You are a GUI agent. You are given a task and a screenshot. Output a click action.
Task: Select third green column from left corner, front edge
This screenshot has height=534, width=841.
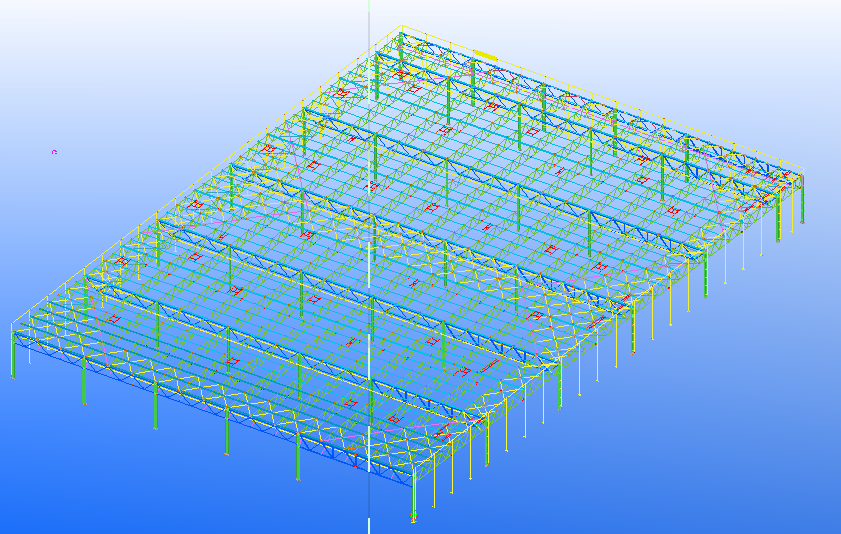pyautogui.click(x=154, y=406)
